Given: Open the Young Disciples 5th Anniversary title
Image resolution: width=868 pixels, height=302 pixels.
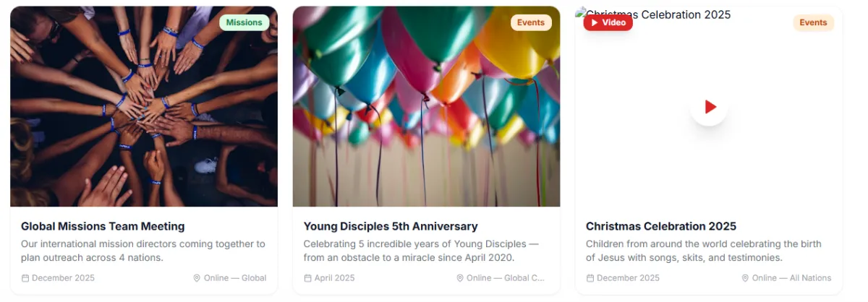Looking at the screenshot, I should (391, 226).
